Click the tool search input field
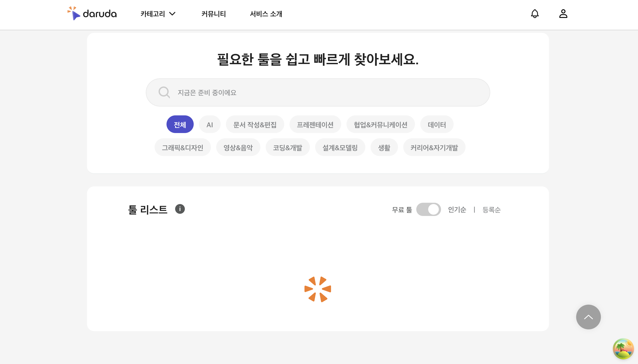 coord(325,92)
